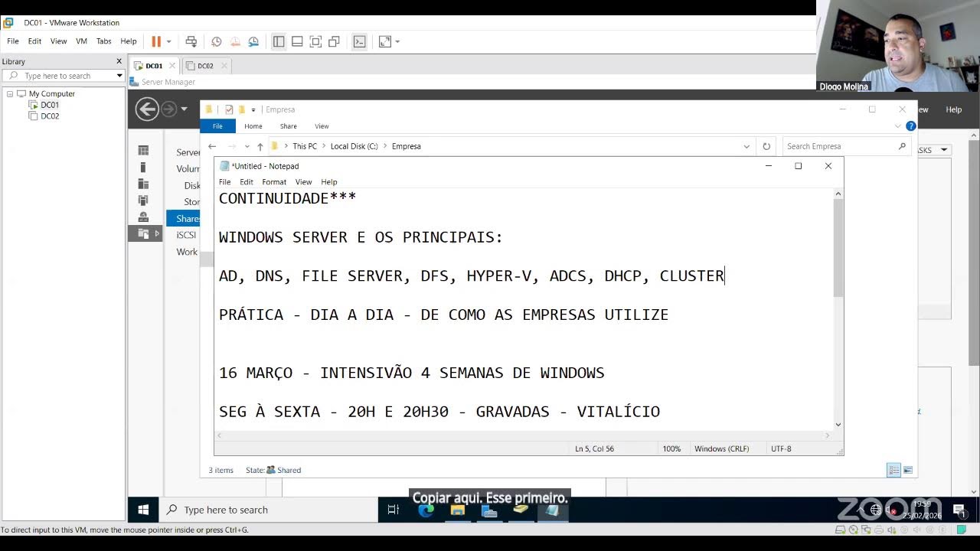980x551 pixels.
Task: Open VMware File menu
Action: (13, 41)
